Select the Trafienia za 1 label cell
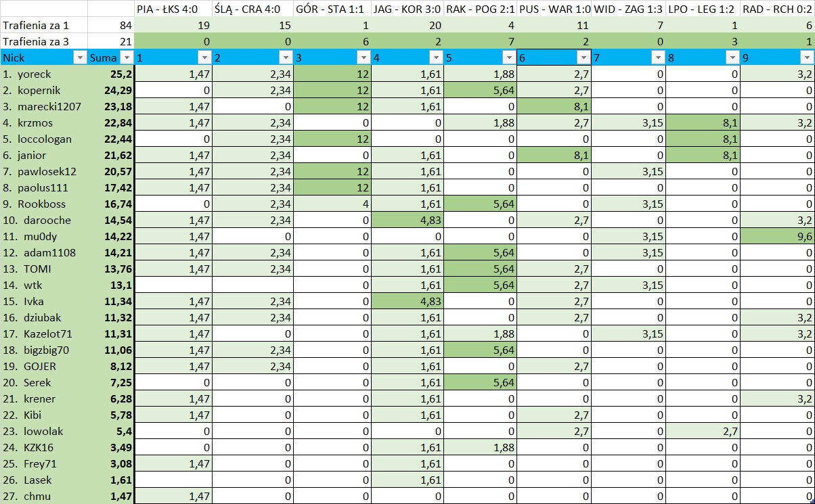Screen dimensions: 815x504 click(44, 26)
